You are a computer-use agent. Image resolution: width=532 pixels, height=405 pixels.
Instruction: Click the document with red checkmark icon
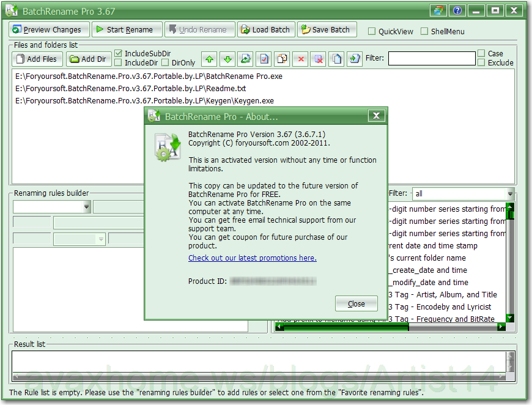[264, 59]
